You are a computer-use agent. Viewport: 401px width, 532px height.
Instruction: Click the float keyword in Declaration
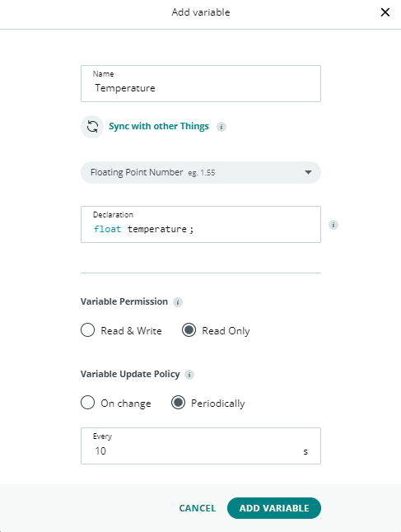point(107,230)
